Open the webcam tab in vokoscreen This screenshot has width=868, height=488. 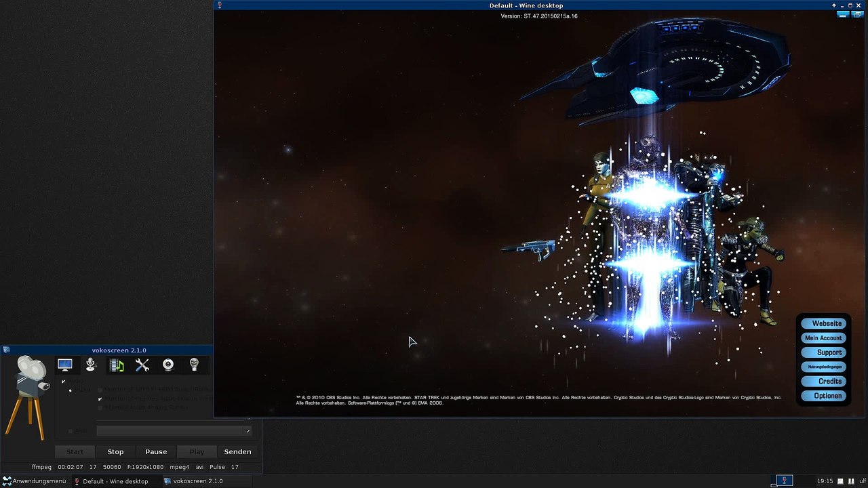168,365
